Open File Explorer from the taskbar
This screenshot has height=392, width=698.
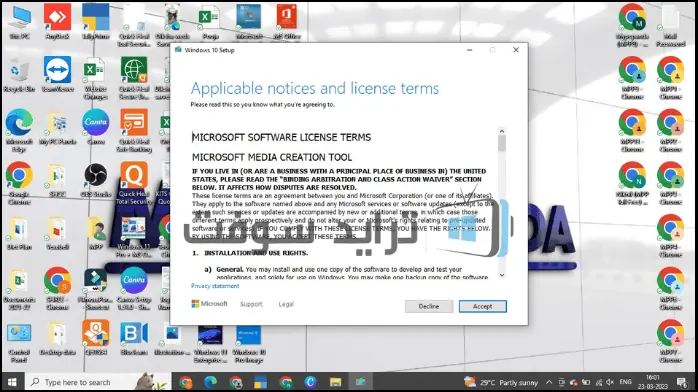click(335, 382)
